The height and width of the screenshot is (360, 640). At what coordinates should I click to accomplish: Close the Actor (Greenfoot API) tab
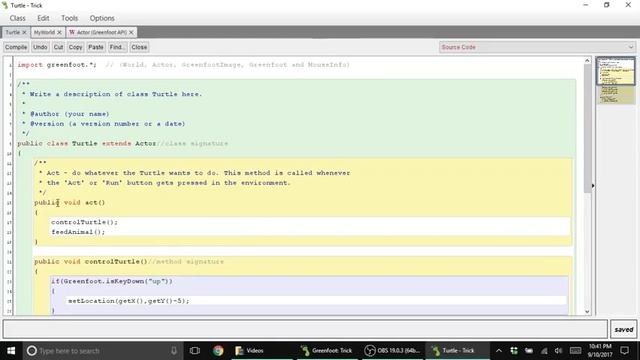(x=131, y=32)
